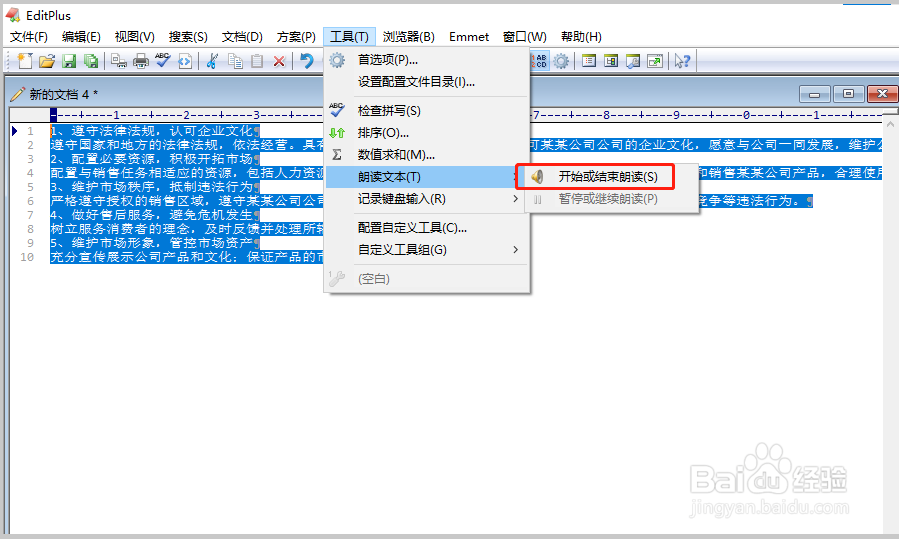Viewport: 899px width, 539px height.
Task: Click the toolbar gear settings icon
Action: (561, 61)
